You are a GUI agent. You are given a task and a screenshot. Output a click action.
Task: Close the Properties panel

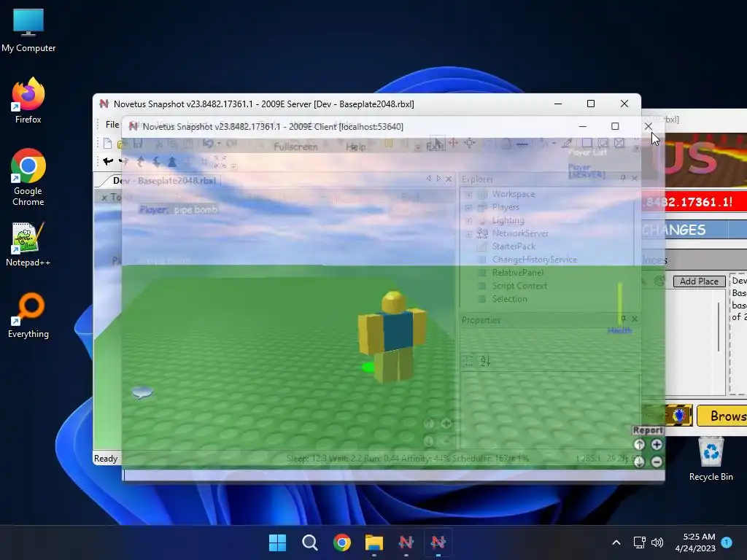(x=634, y=319)
